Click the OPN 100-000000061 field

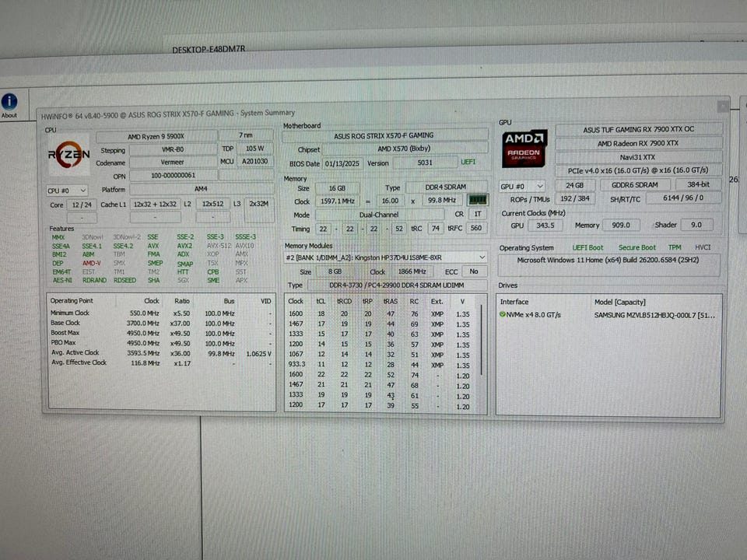pyautogui.click(x=174, y=176)
